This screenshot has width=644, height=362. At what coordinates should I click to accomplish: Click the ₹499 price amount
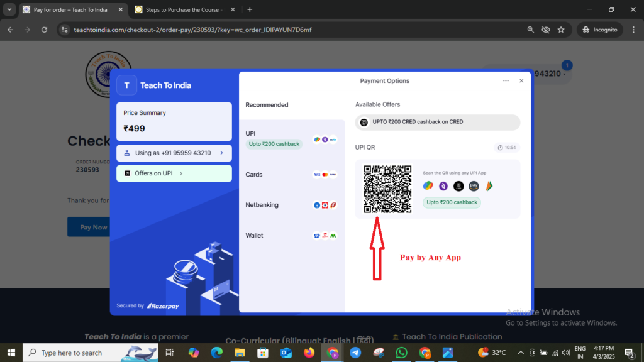135,128
